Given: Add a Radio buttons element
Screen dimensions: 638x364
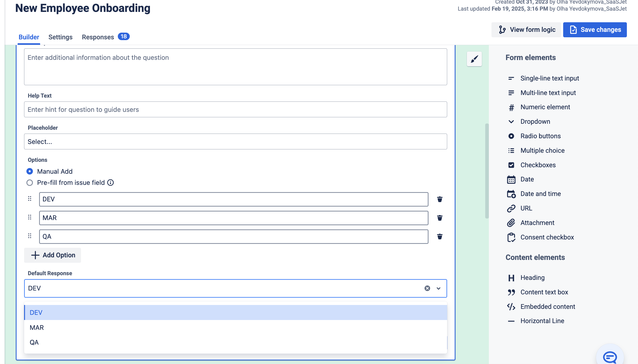Looking at the screenshot, I should point(534,136).
